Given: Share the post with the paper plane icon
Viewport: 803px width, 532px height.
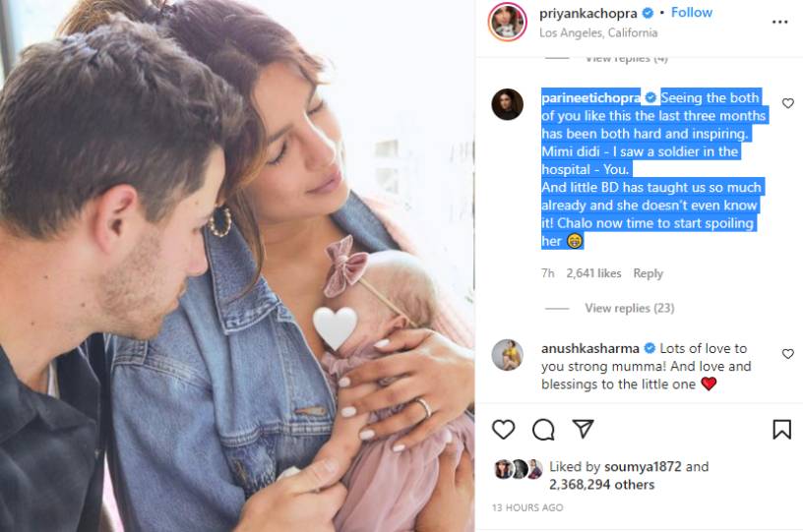Looking at the screenshot, I should tap(583, 429).
